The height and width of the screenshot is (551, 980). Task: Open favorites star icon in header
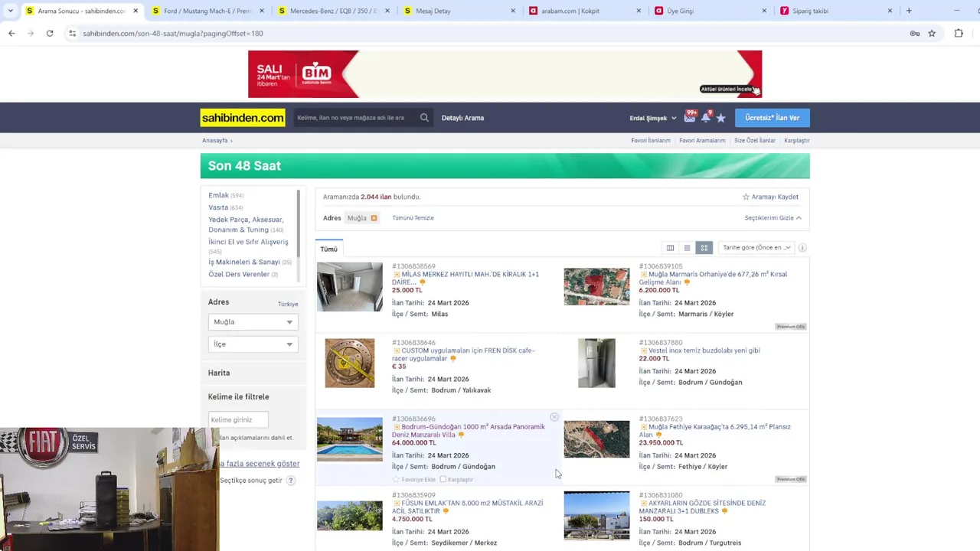tap(721, 118)
